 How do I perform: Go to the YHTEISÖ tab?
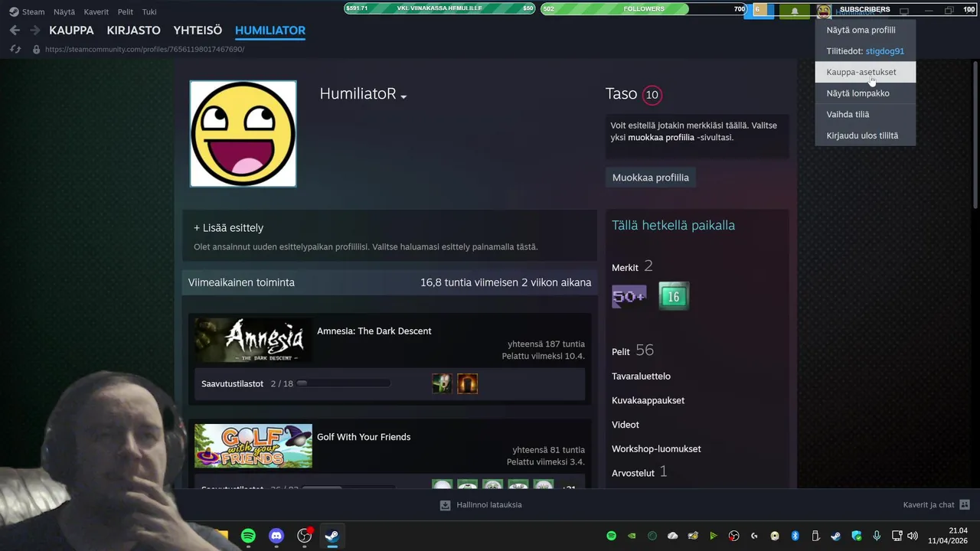pos(198,31)
